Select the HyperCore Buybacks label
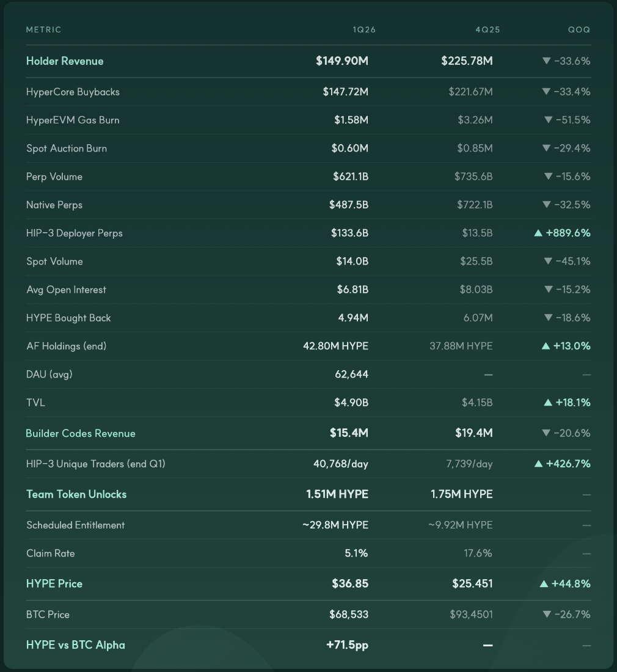 (x=73, y=92)
